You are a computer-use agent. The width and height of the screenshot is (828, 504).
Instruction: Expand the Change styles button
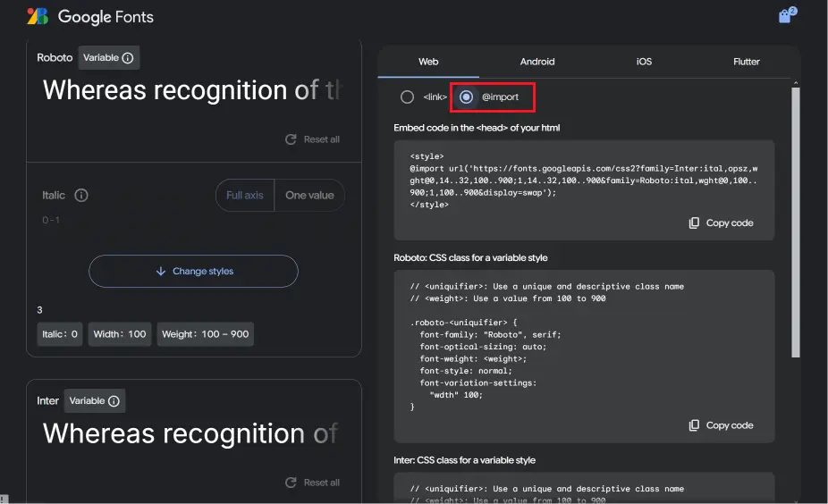[x=193, y=272]
